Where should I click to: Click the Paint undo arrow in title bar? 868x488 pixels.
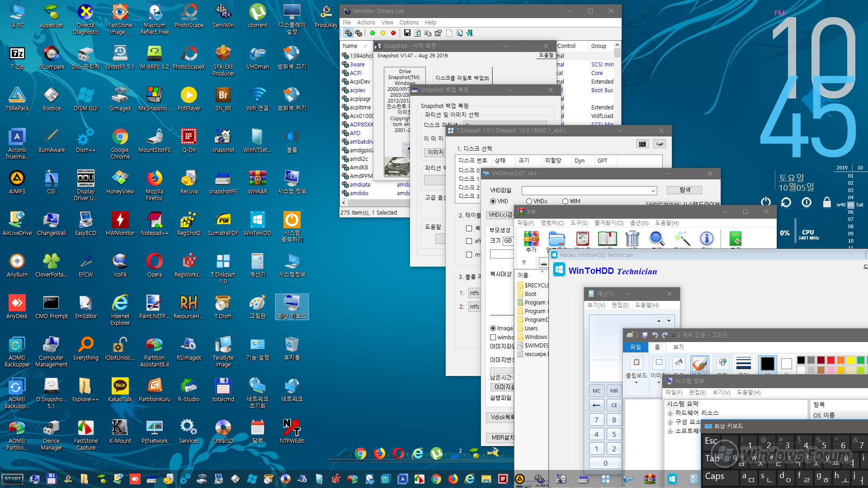(x=655, y=335)
